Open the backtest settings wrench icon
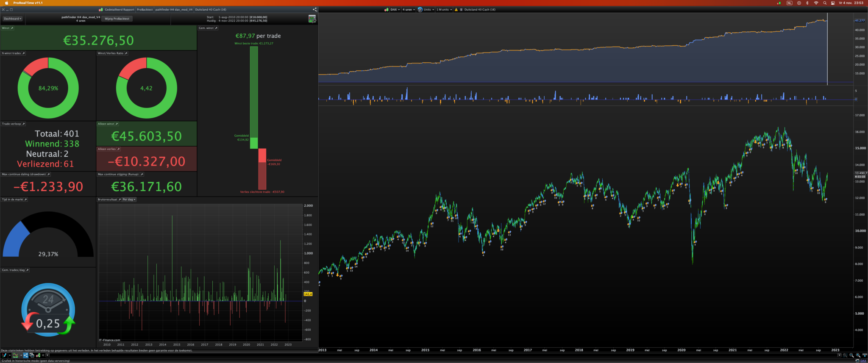Image resolution: width=868 pixels, height=363 pixels. (x=312, y=19)
